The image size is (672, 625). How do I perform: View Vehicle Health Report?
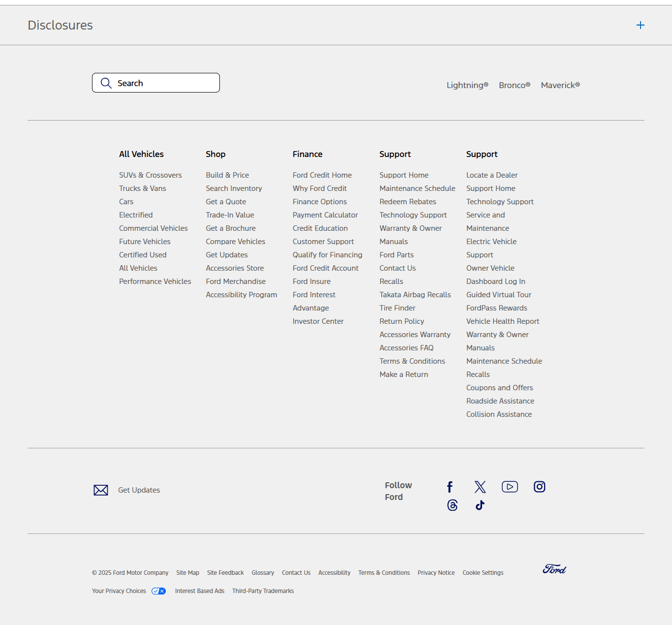[x=503, y=321]
